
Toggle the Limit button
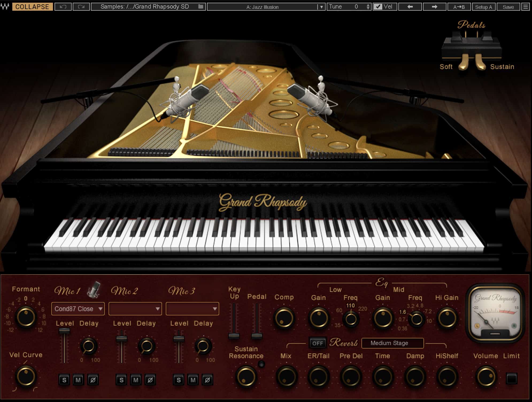pyautogui.click(x=511, y=378)
